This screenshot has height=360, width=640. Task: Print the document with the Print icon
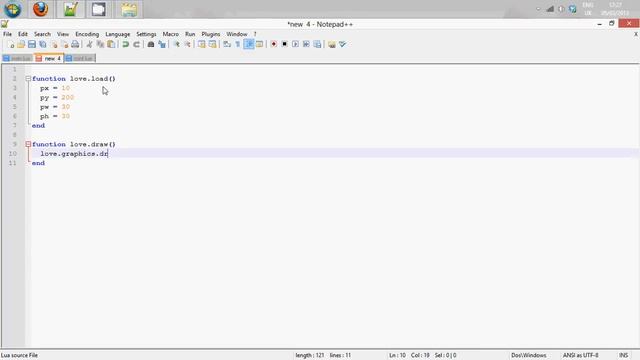click(x=75, y=44)
